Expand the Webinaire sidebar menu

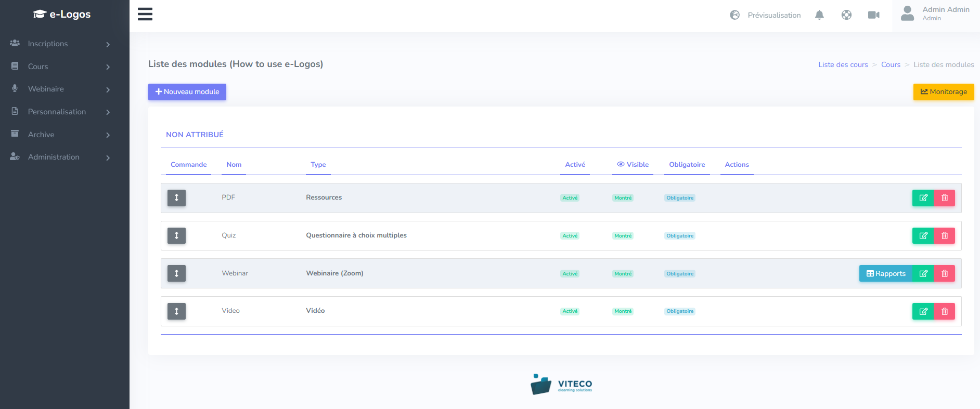point(60,89)
